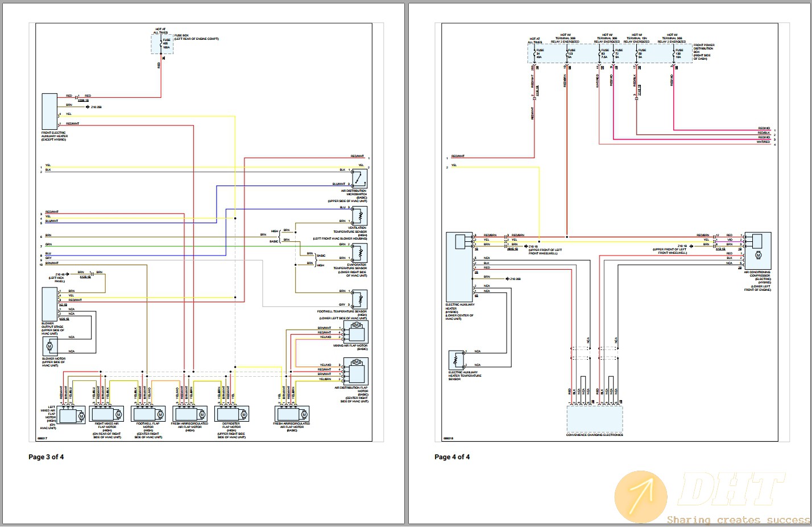This screenshot has width=812, height=527.
Task: Click the FRONT ELECTRIC AUXILIARY HEATER label
Action: click(x=54, y=136)
